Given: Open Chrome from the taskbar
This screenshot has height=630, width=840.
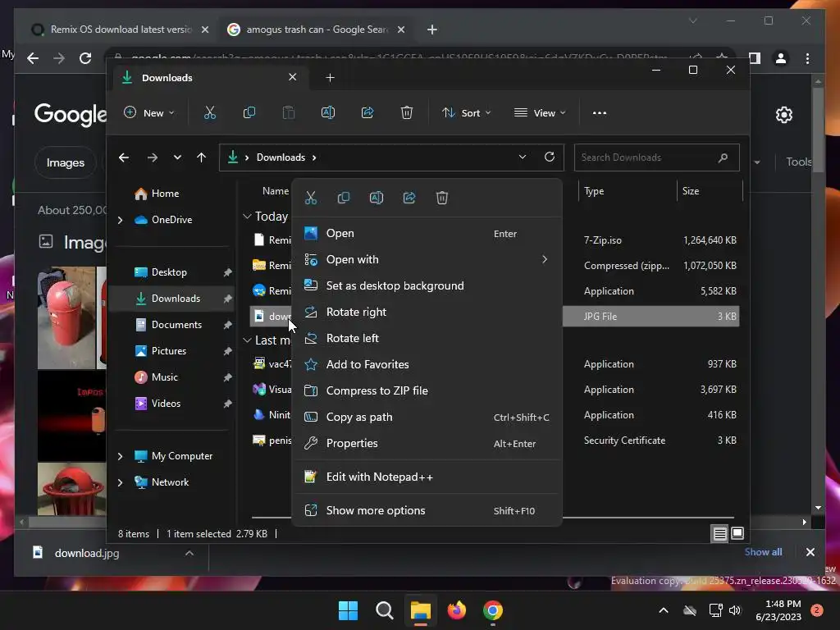Looking at the screenshot, I should tap(493, 610).
